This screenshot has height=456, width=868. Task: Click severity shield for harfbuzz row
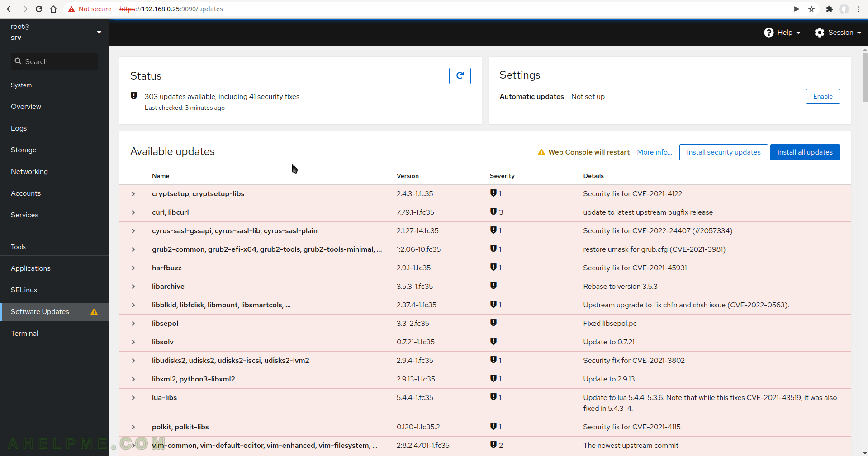pyautogui.click(x=493, y=267)
